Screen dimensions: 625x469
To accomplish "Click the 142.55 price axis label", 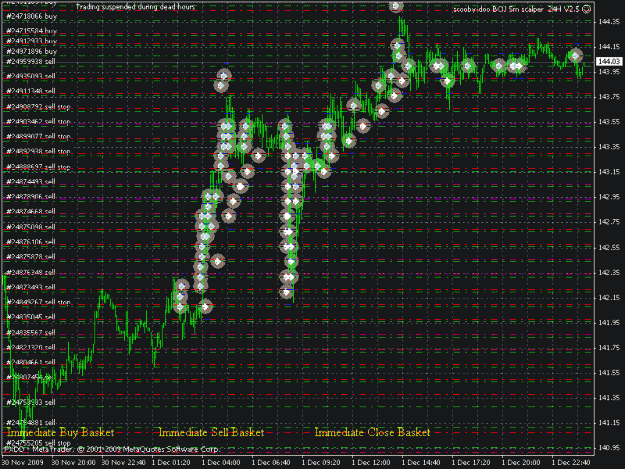I will (x=609, y=247).
